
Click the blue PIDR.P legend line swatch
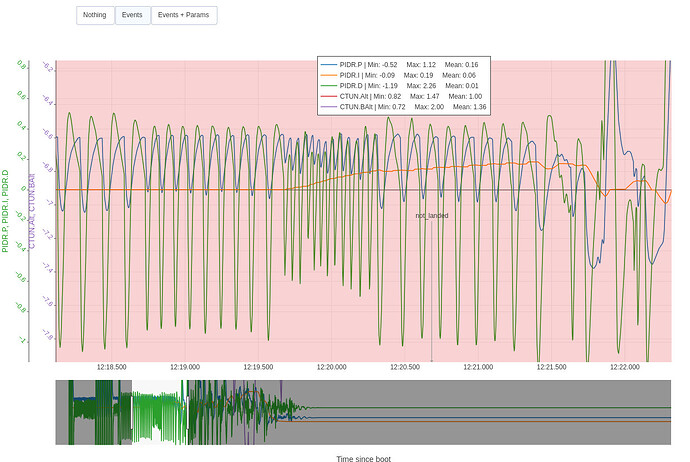(329, 65)
